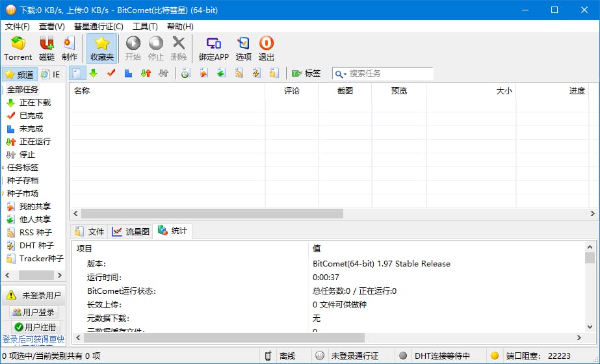600x364 pixels.
Task: Open the 绑定APP bind app tool
Action: (x=213, y=48)
